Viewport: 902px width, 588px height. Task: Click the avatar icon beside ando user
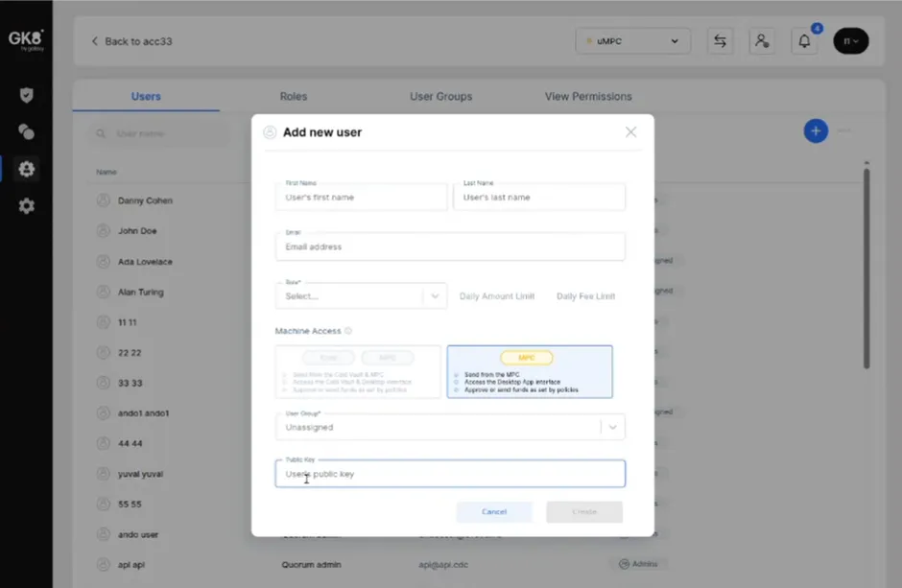pyautogui.click(x=103, y=534)
